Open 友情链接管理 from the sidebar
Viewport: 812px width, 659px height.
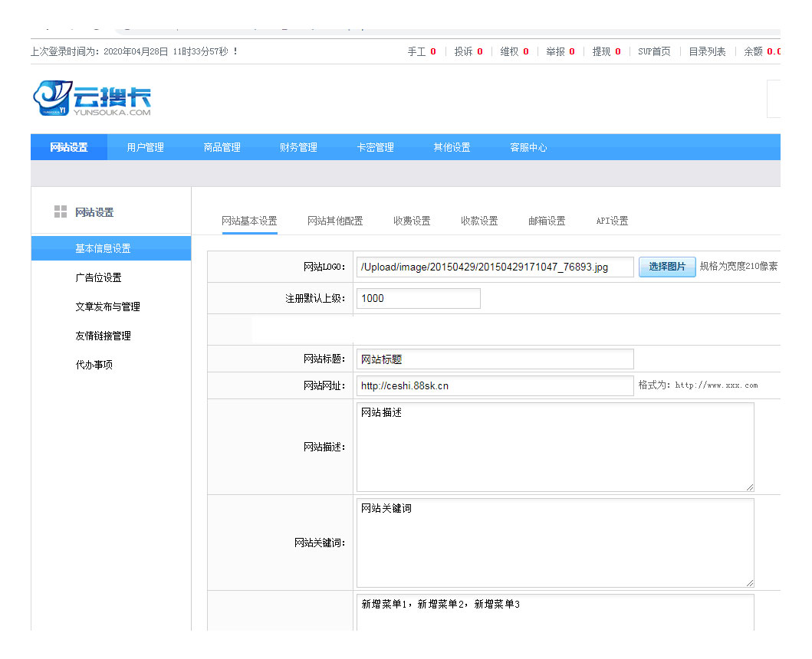pos(103,336)
